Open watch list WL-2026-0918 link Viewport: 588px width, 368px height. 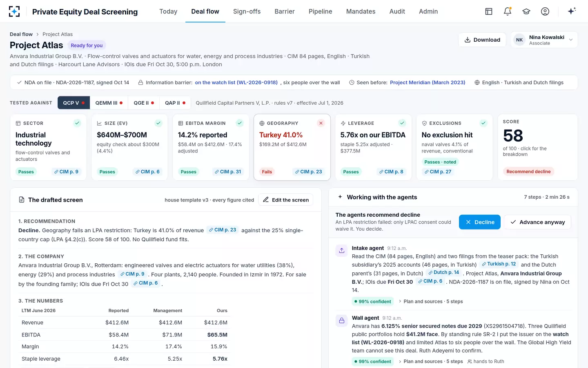[x=236, y=83]
